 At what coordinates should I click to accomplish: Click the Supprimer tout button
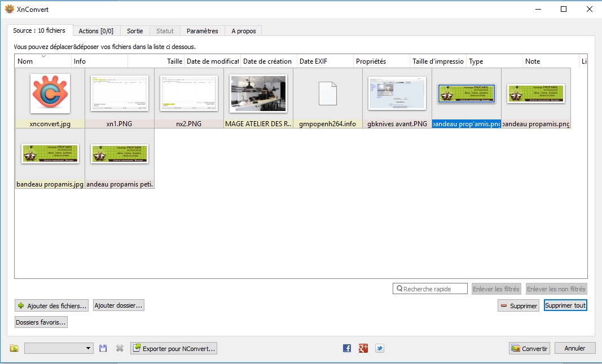[565, 305]
